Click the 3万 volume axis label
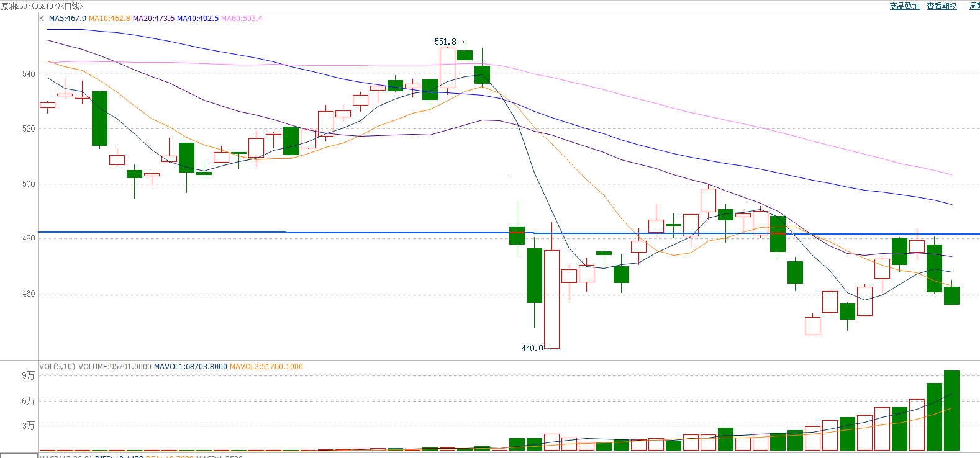Screen dimensions: 980x458 click(29, 426)
